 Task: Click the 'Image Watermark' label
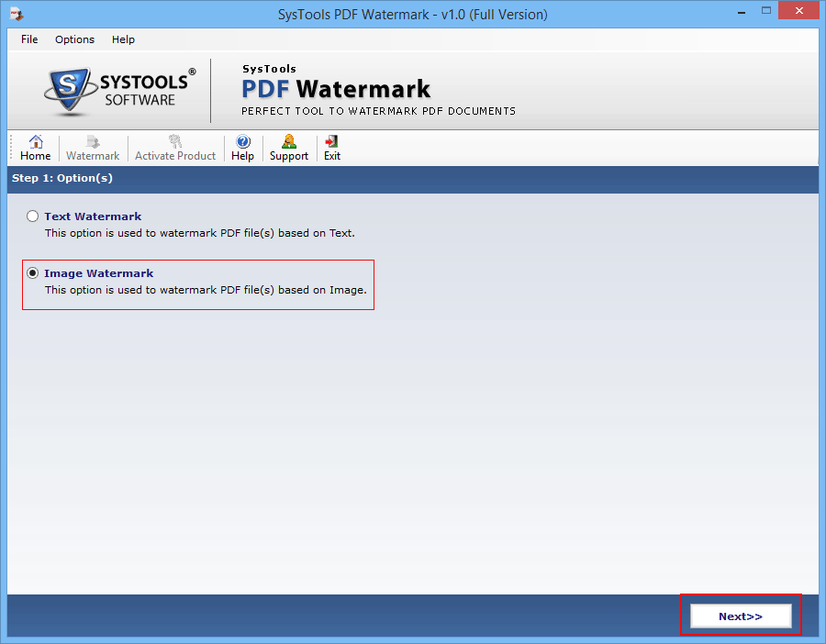pos(99,273)
